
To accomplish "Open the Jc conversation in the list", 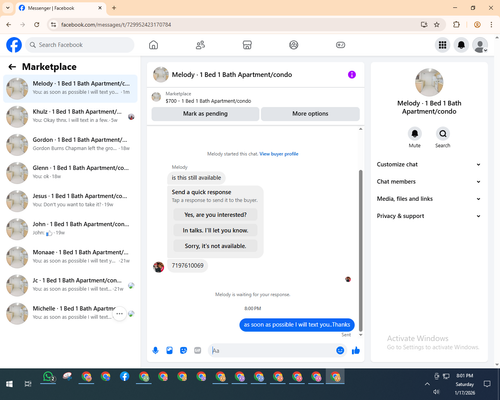I will coord(70,285).
